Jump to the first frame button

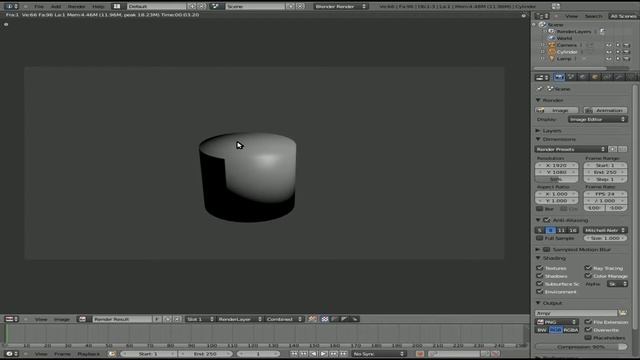[x=294, y=354]
